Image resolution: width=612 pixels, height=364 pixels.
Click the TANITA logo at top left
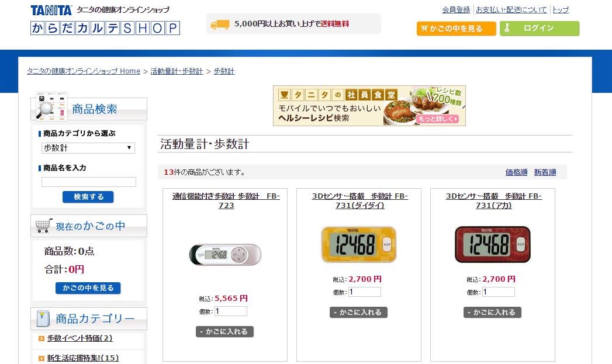[51, 10]
